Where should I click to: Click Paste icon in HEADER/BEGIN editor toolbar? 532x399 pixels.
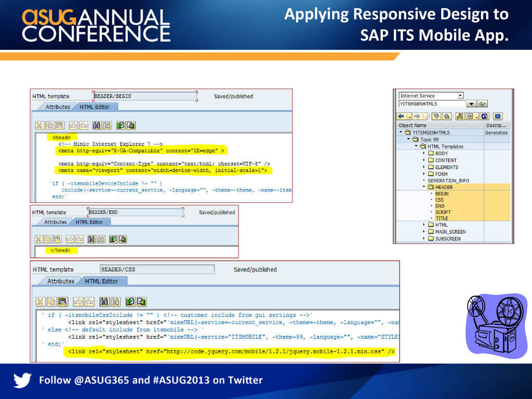[60, 126]
